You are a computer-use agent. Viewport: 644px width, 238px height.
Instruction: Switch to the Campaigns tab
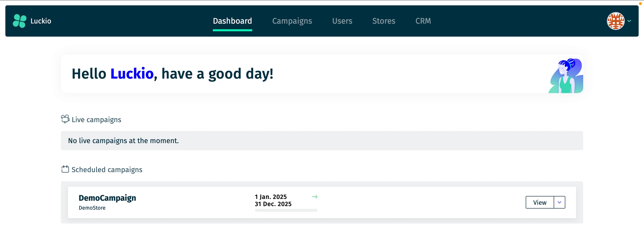[x=292, y=21]
